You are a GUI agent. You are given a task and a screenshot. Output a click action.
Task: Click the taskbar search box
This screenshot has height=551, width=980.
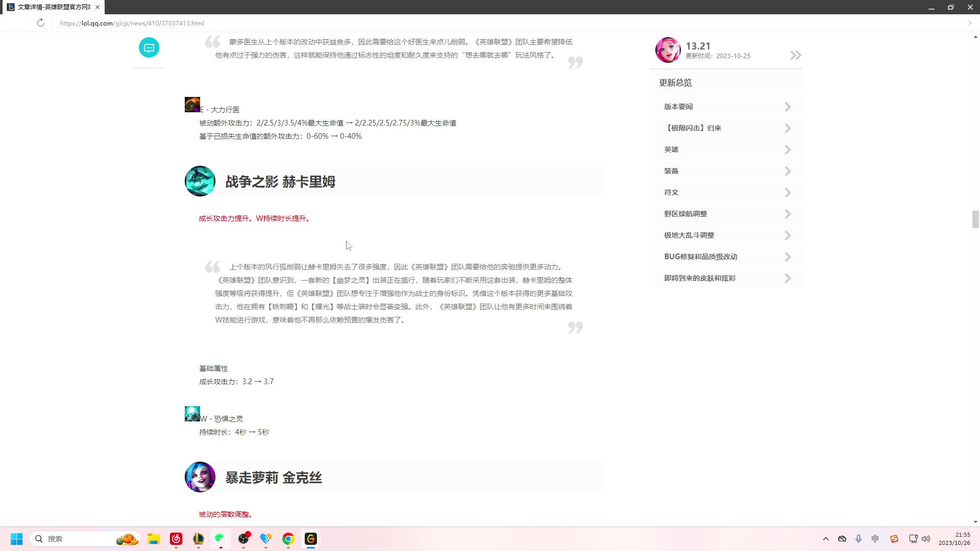pyautogui.click(x=85, y=539)
